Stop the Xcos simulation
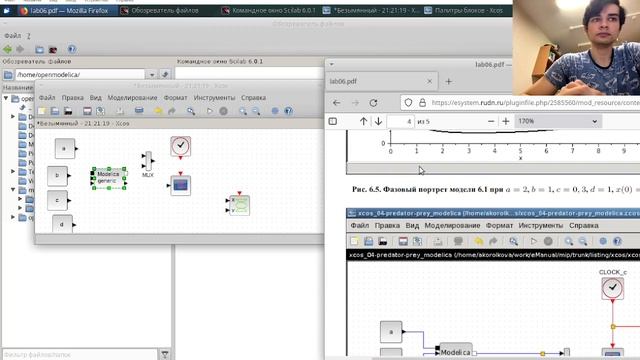 pyautogui.click(x=223, y=111)
